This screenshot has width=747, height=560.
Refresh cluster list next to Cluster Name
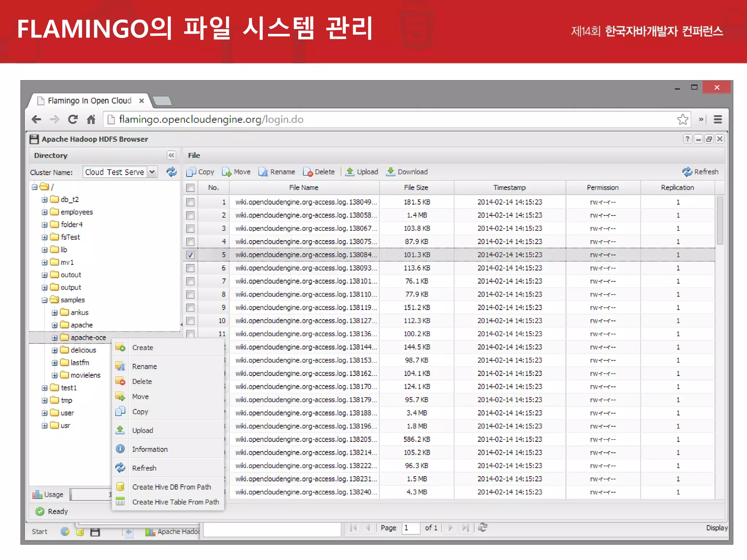(x=171, y=172)
